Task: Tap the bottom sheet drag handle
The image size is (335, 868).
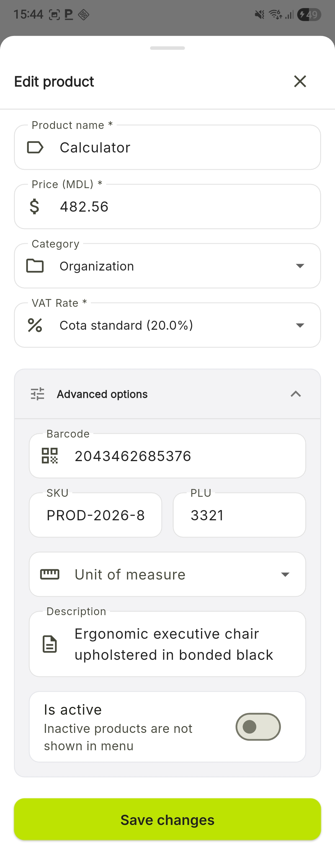Action: click(167, 48)
